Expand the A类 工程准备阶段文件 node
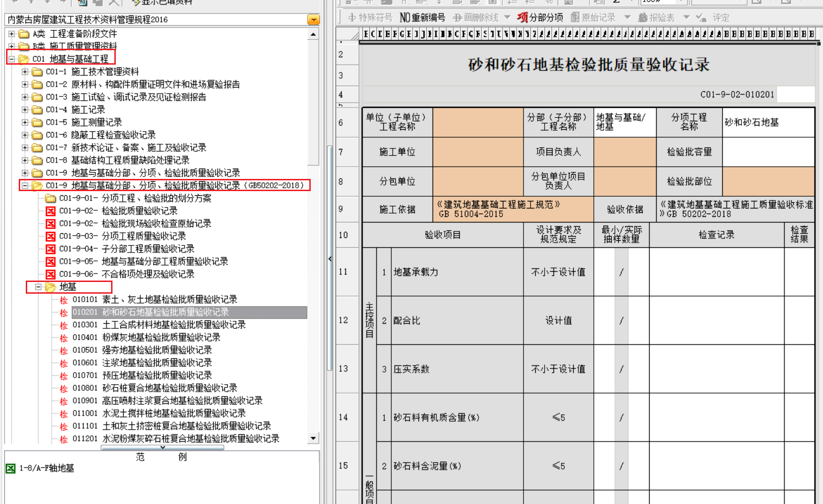Viewport: 823px width, 504px height. point(12,34)
